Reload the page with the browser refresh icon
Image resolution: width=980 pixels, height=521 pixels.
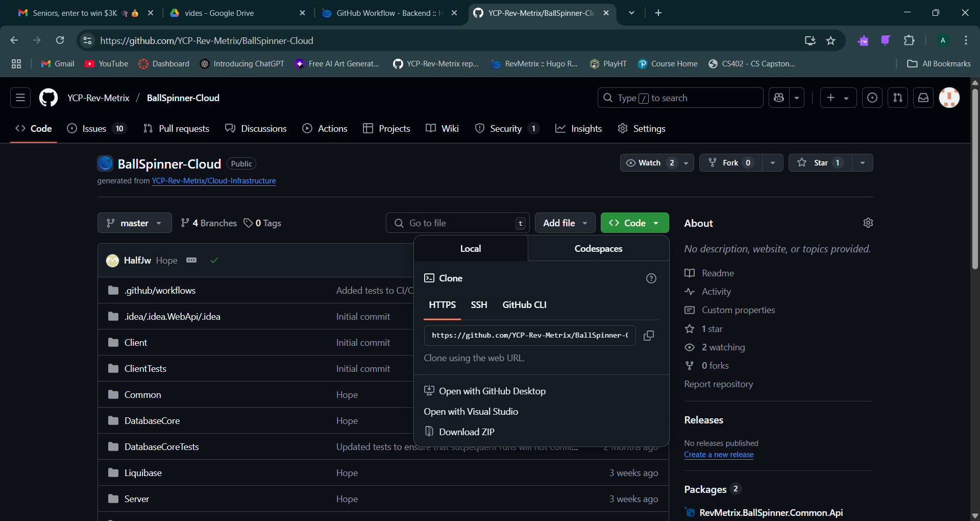click(x=60, y=40)
